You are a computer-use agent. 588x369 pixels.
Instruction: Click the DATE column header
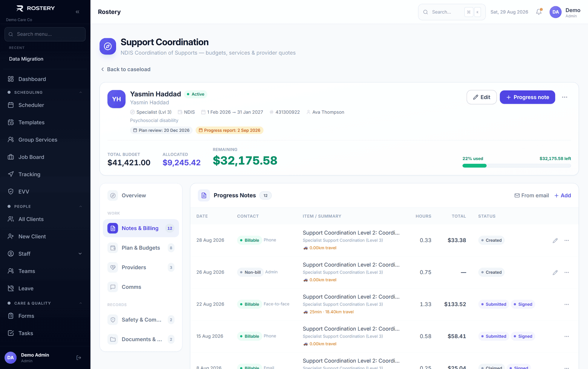[x=202, y=216]
